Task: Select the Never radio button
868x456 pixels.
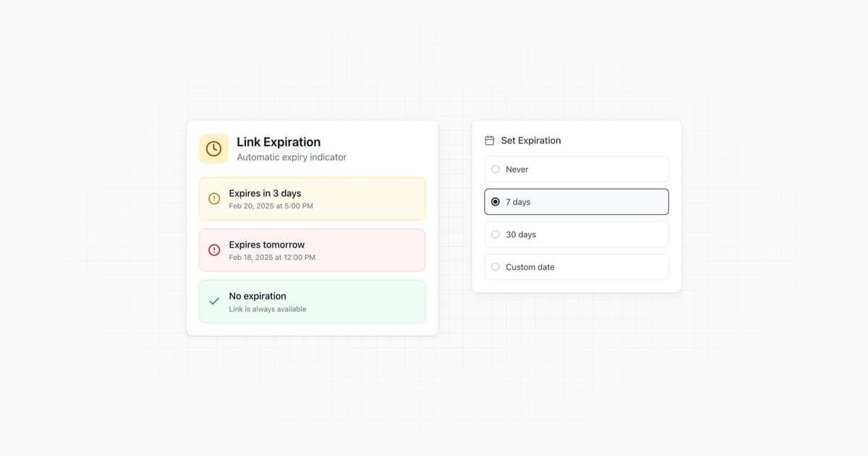Action: (x=495, y=169)
